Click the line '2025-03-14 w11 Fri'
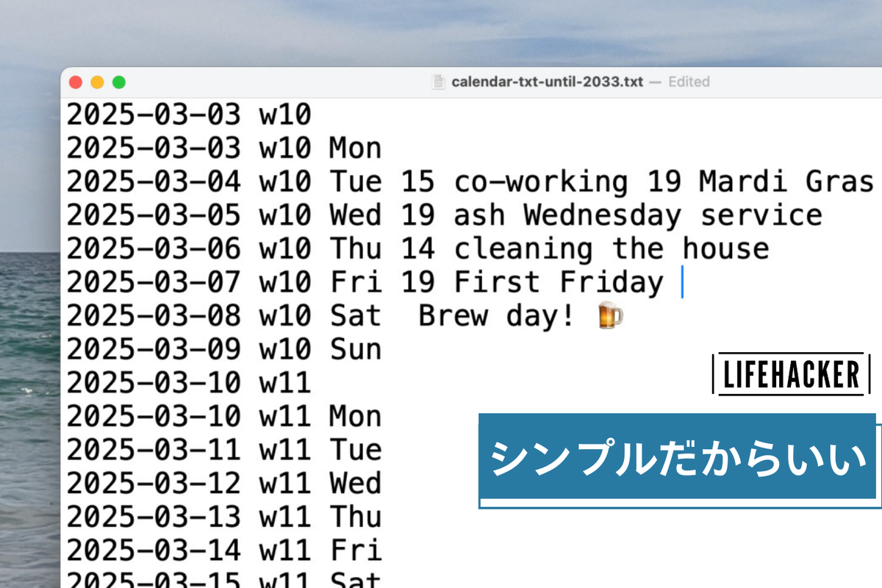This screenshot has width=882, height=588. 224,551
